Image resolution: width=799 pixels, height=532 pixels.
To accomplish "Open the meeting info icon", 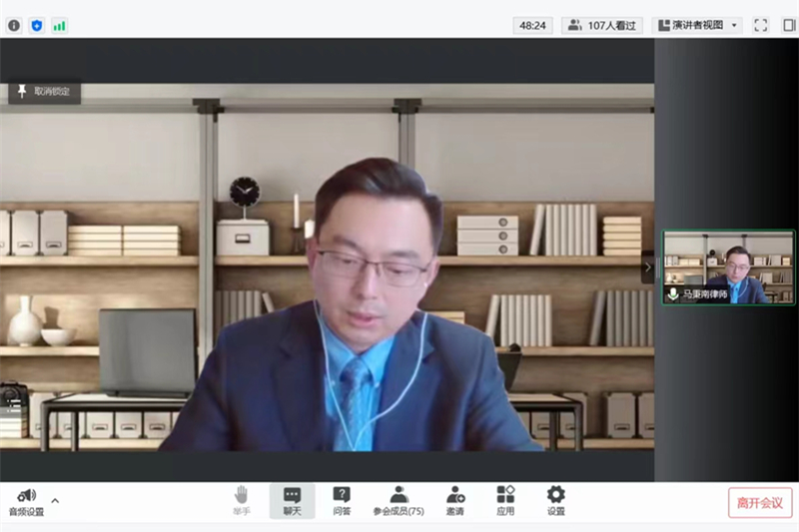I will tap(14, 25).
